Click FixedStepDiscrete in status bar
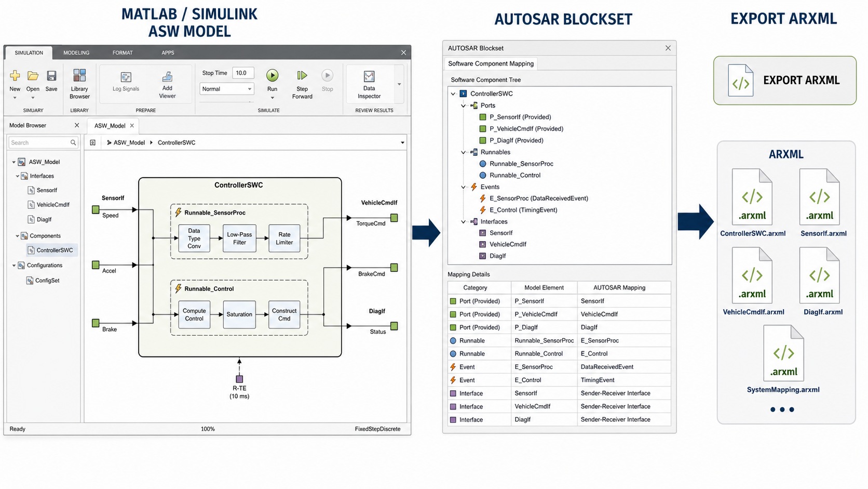This screenshot has width=868, height=489. pyautogui.click(x=377, y=429)
